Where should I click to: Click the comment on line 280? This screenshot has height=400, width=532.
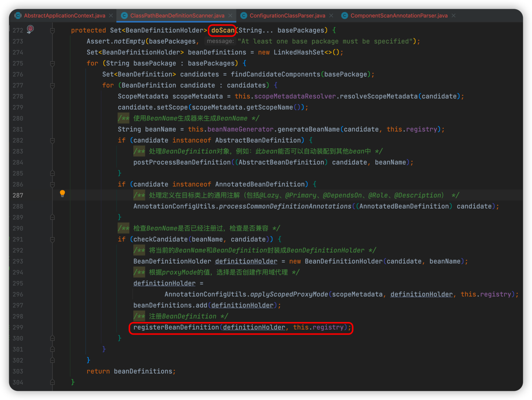pos(188,118)
